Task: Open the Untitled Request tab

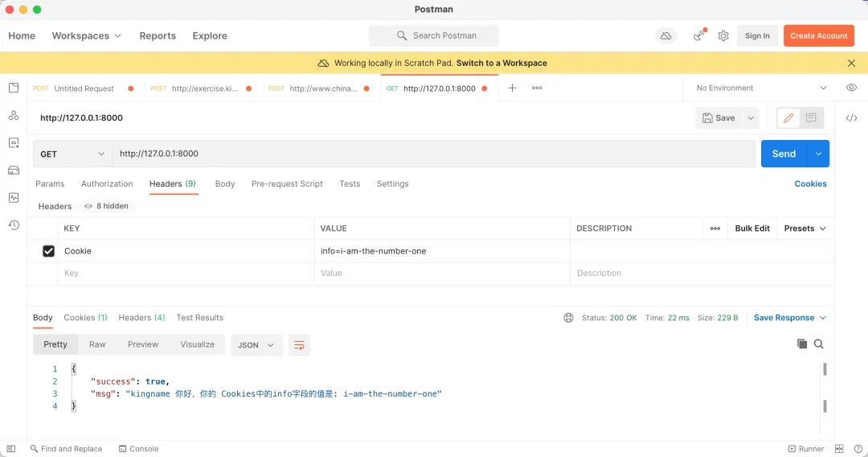Action: 84,89
